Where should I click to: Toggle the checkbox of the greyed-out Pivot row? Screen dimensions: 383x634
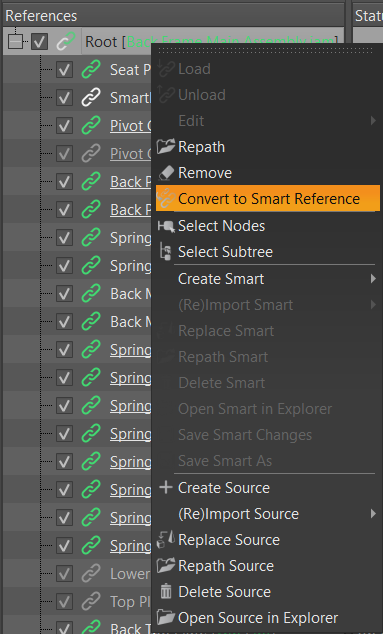point(64,154)
